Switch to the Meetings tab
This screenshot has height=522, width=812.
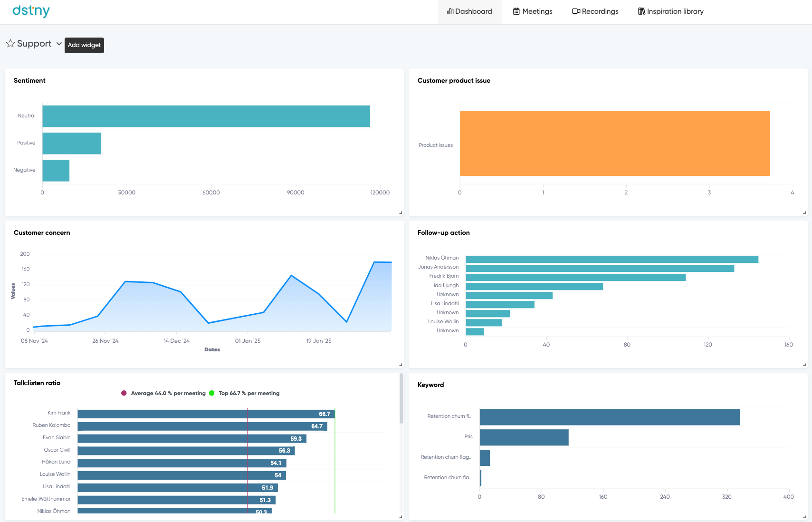[533, 11]
